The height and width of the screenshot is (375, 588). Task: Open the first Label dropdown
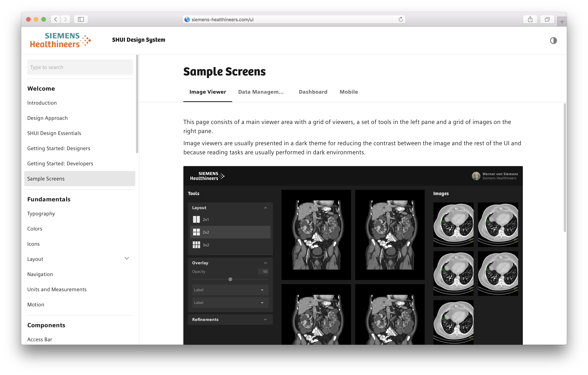pyautogui.click(x=230, y=290)
